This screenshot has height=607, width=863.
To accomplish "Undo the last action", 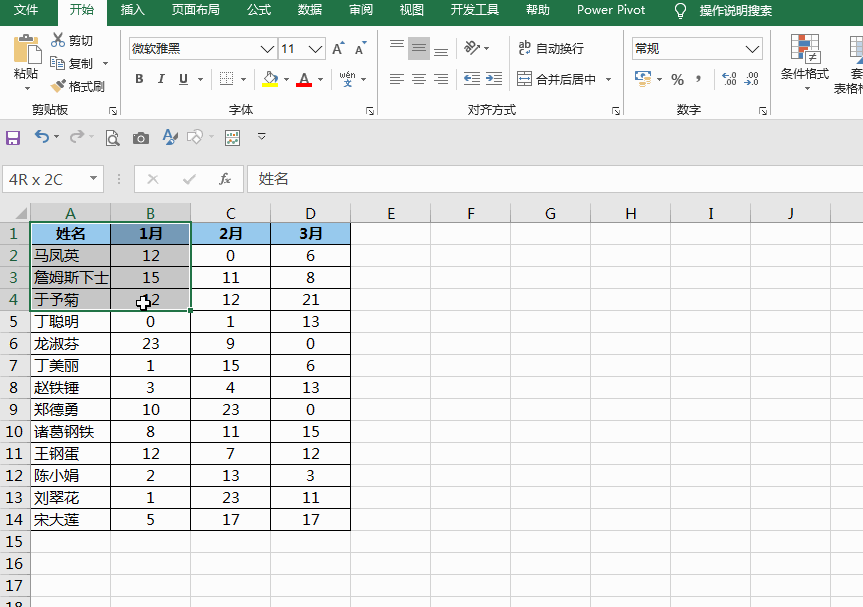I will pos(42,136).
